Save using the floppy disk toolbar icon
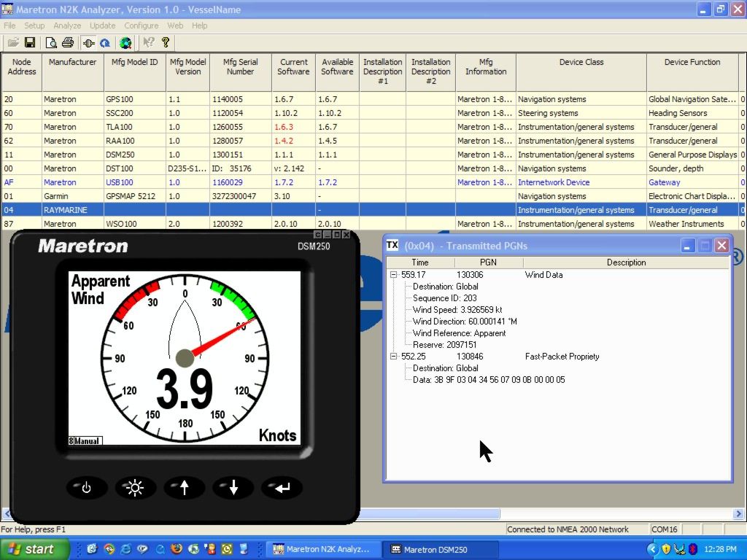Image resolution: width=747 pixels, height=560 pixels. coord(30,43)
